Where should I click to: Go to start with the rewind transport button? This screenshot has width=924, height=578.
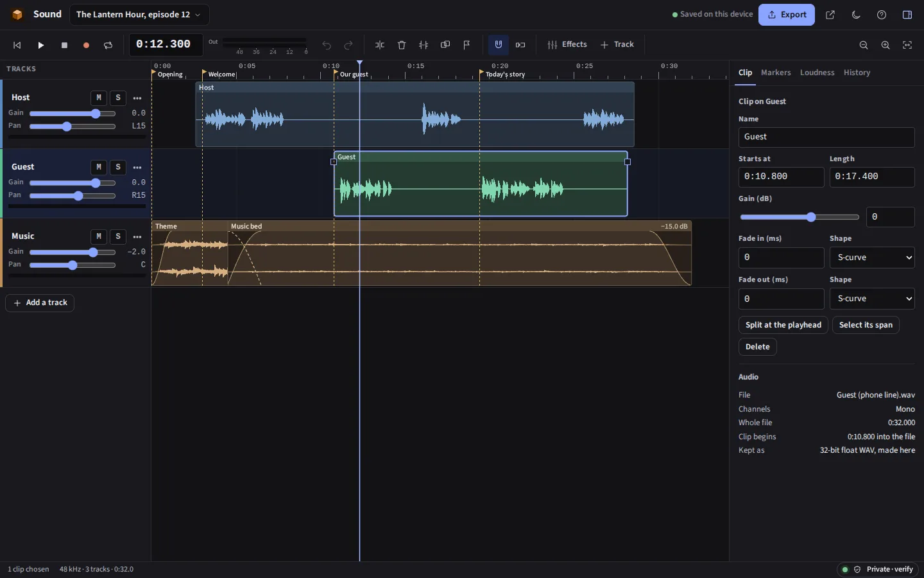tap(17, 45)
